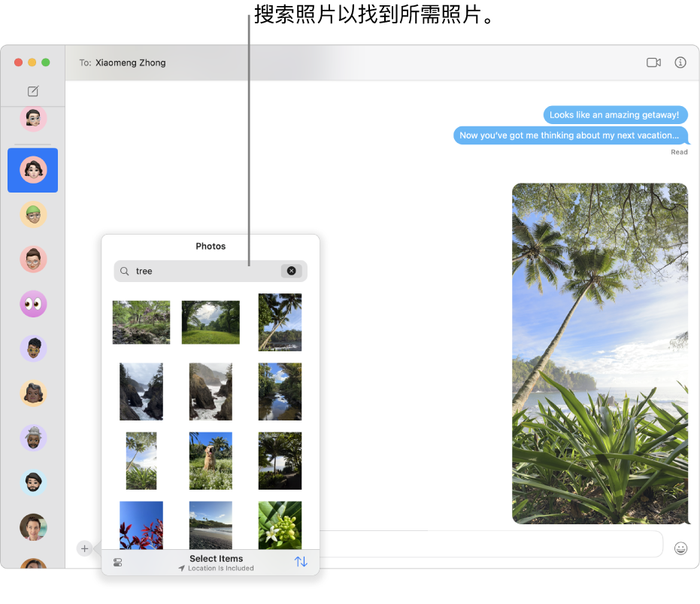This screenshot has height=604, width=700.
Task: Select the dark palm silhouette photo
Action: click(280, 460)
